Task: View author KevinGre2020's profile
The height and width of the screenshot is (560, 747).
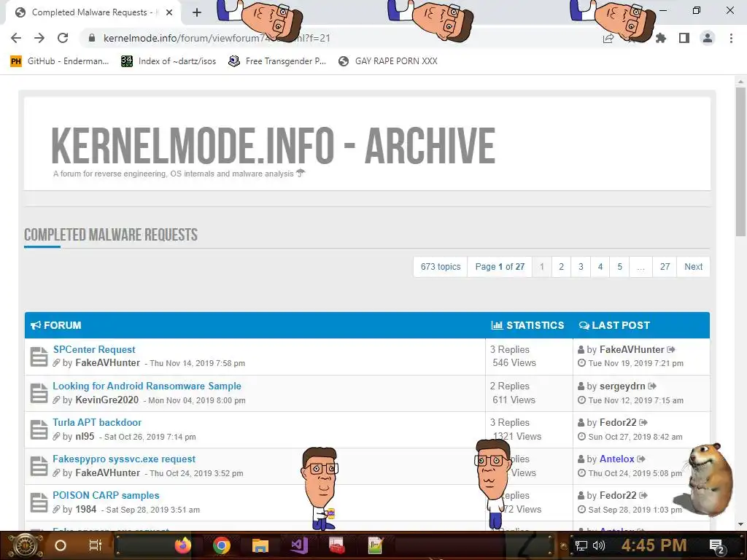Action: [x=107, y=400]
